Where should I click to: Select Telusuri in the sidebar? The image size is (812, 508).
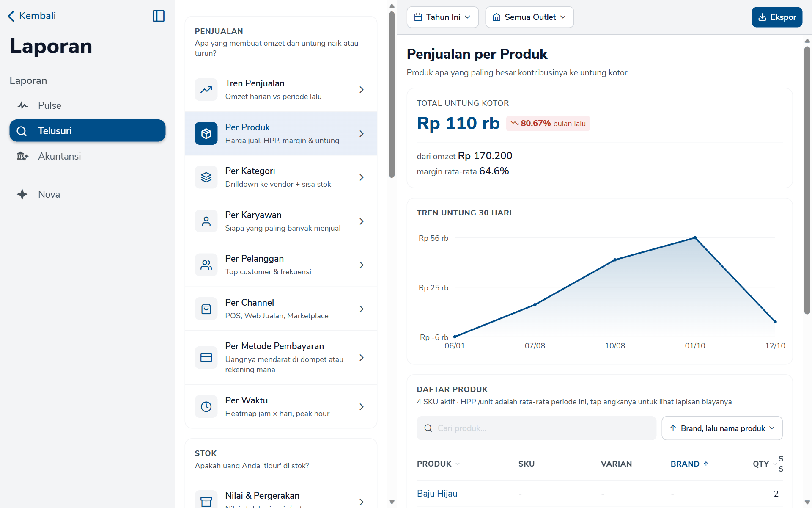pyautogui.click(x=88, y=131)
